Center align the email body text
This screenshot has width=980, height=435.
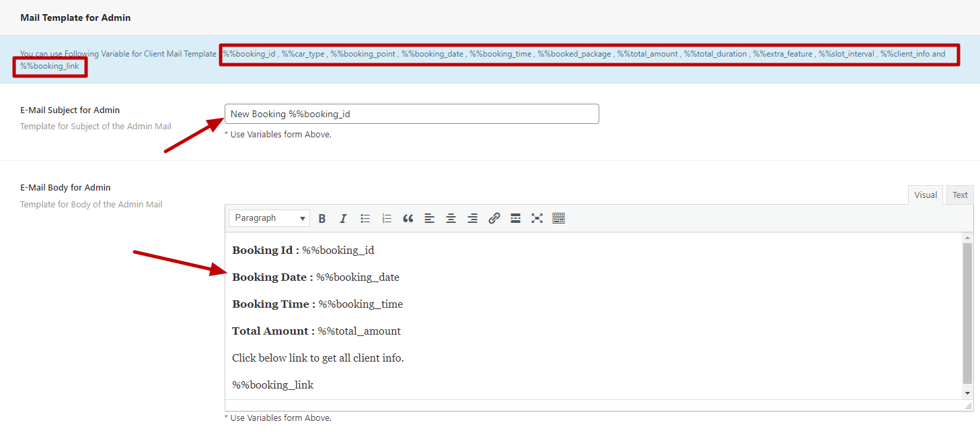pyautogui.click(x=451, y=218)
